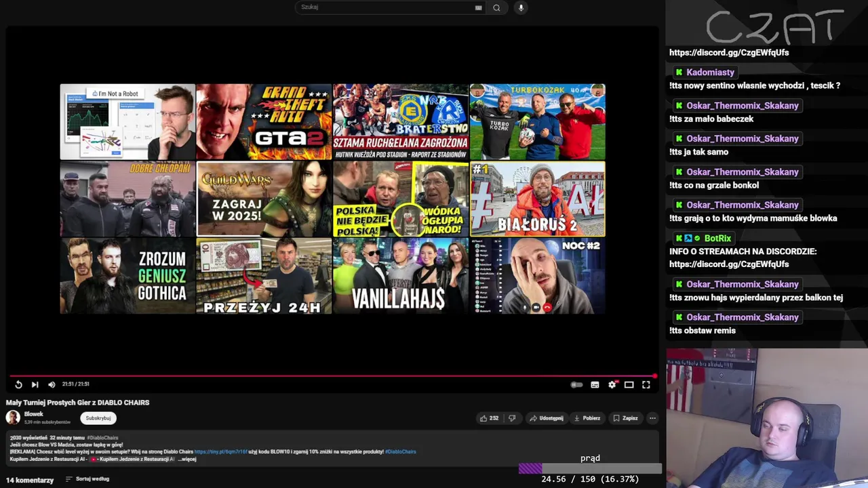Click the discord link in BotRix message

[729, 264]
